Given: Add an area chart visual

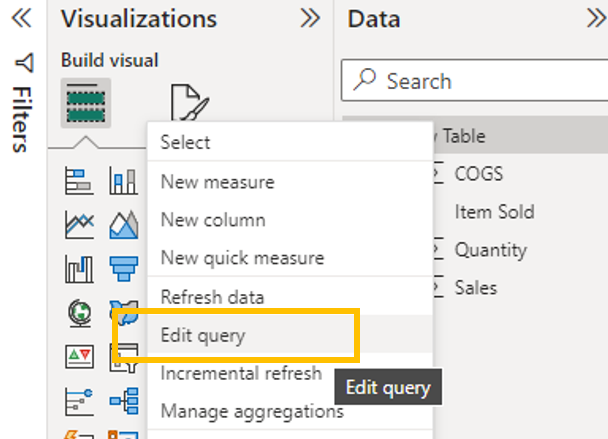Looking at the screenshot, I should tap(123, 224).
